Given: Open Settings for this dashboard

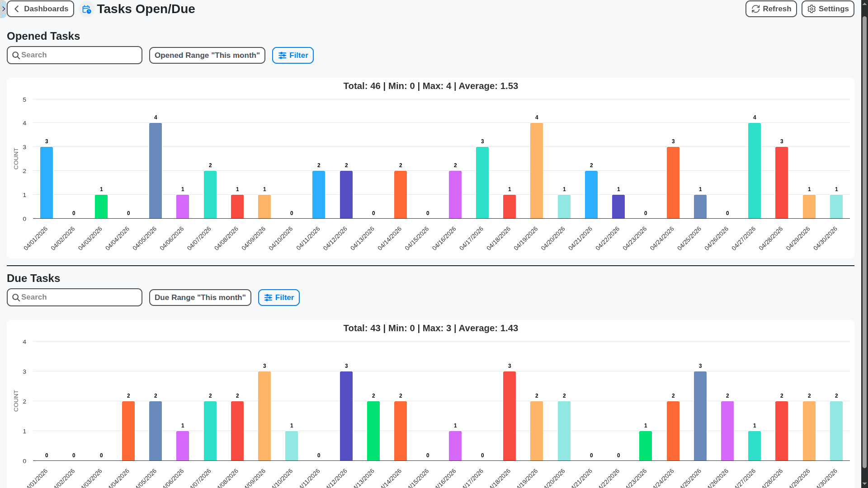Looking at the screenshot, I should (827, 9).
